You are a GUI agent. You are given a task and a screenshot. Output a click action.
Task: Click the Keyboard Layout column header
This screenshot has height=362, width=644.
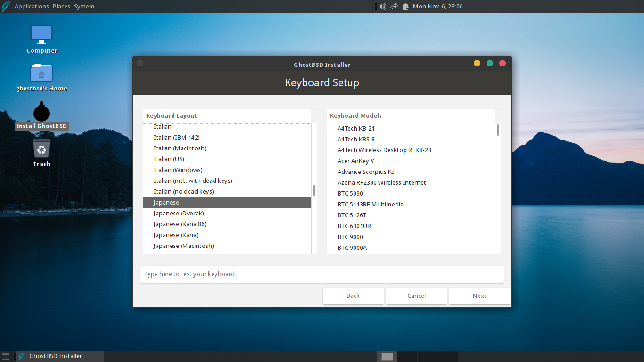227,116
